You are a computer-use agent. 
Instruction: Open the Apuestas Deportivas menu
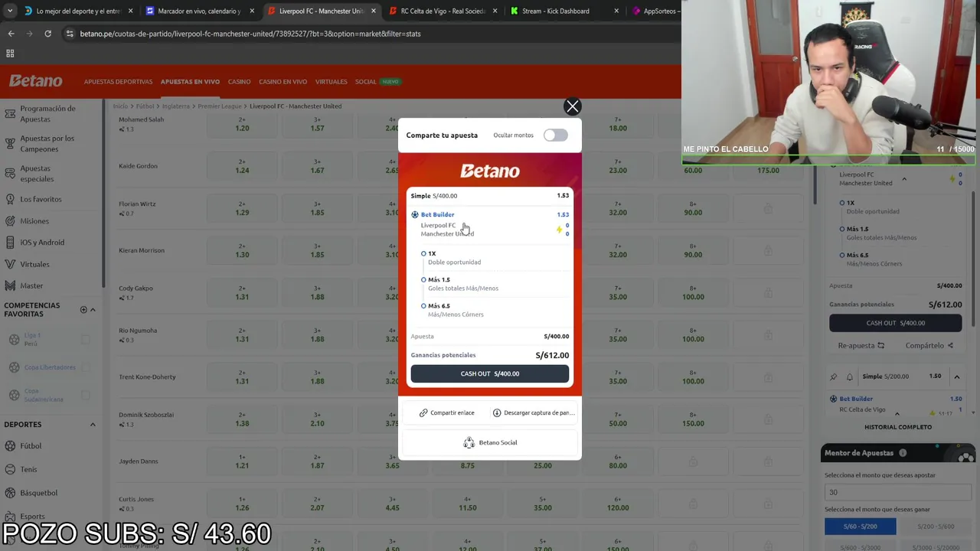(x=118, y=81)
